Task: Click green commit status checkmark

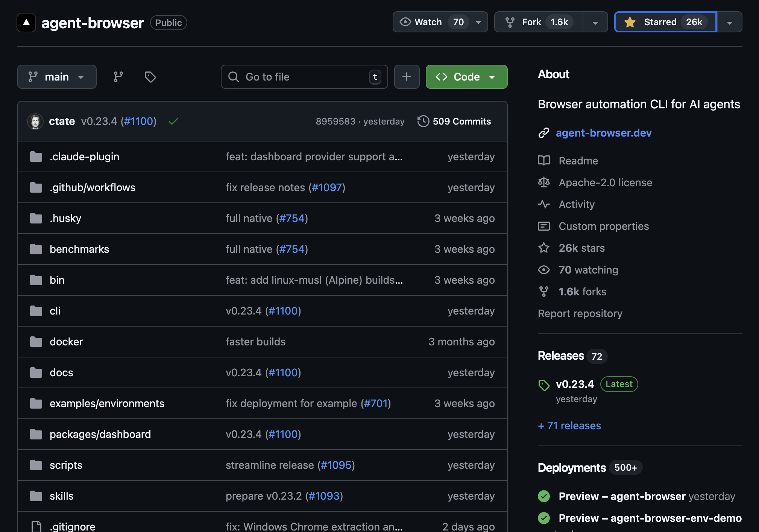Action: [173, 121]
